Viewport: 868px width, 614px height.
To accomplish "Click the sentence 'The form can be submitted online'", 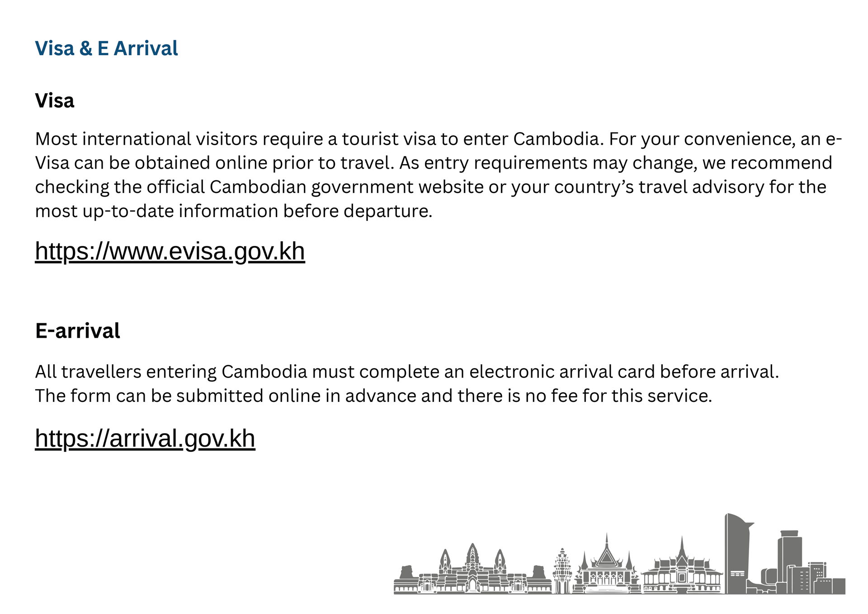I will coord(373,396).
